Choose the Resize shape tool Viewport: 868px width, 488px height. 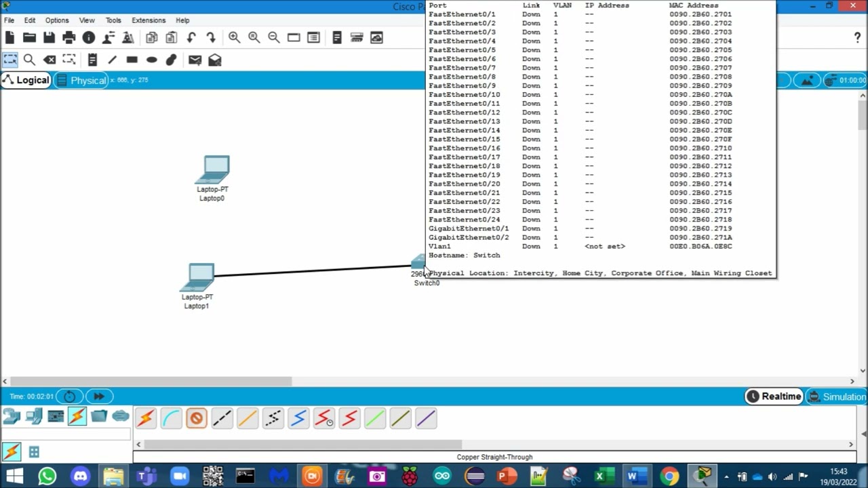(x=69, y=60)
